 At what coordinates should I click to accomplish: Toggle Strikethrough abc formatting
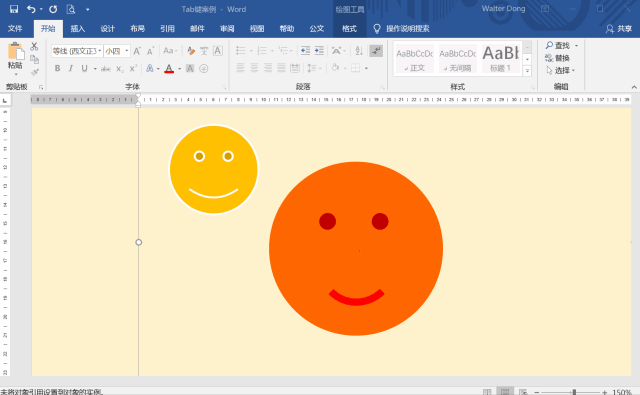pos(106,69)
